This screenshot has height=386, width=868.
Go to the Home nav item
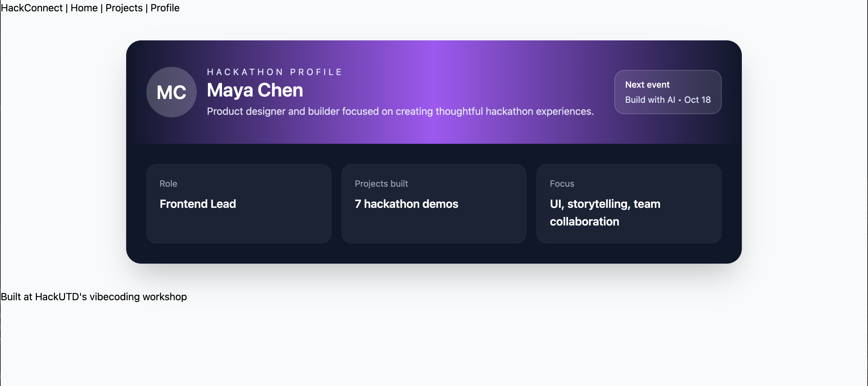84,8
